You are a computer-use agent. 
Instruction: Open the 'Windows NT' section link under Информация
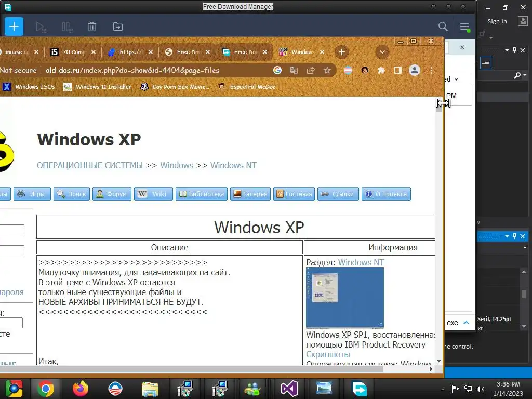click(x=361, y=262)
